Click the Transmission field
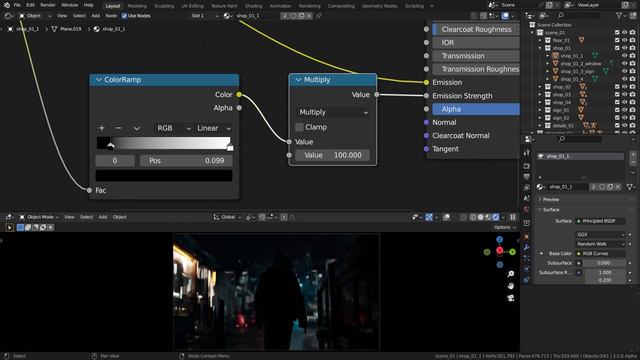The image size is (640, 360). pos(476,56)
